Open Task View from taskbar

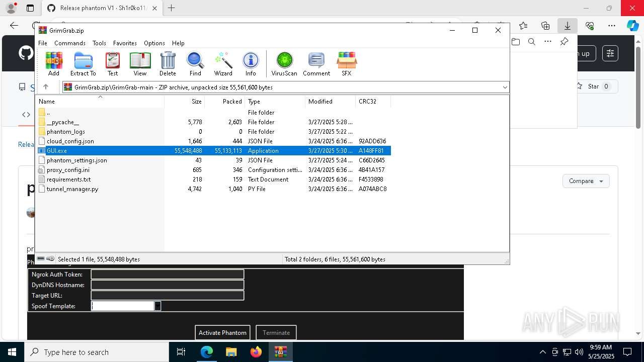click(182, 352)
